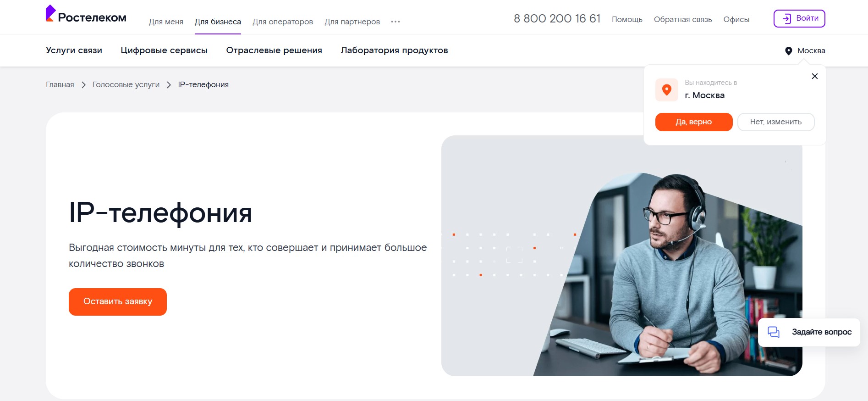Expand the Цифровые сервисы menu
Image resolution: width=868 pixels, height=401 pixels.
click(164, 50)
